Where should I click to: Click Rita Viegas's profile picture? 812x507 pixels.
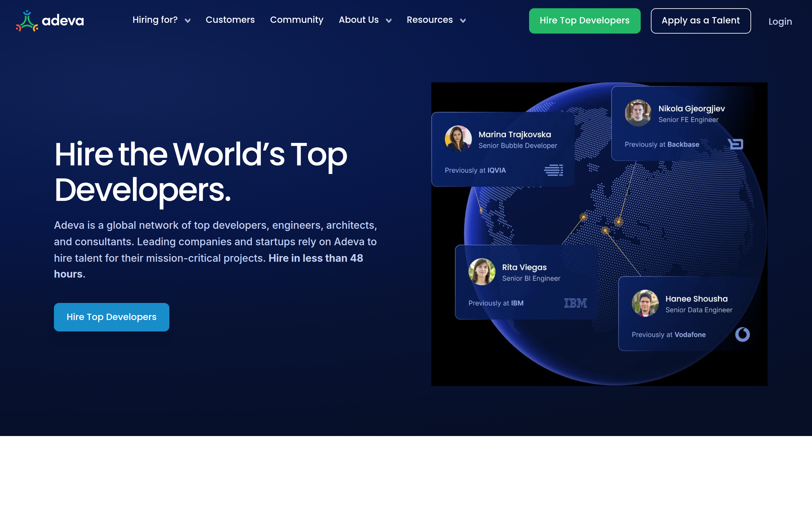(x=482, y=272)
